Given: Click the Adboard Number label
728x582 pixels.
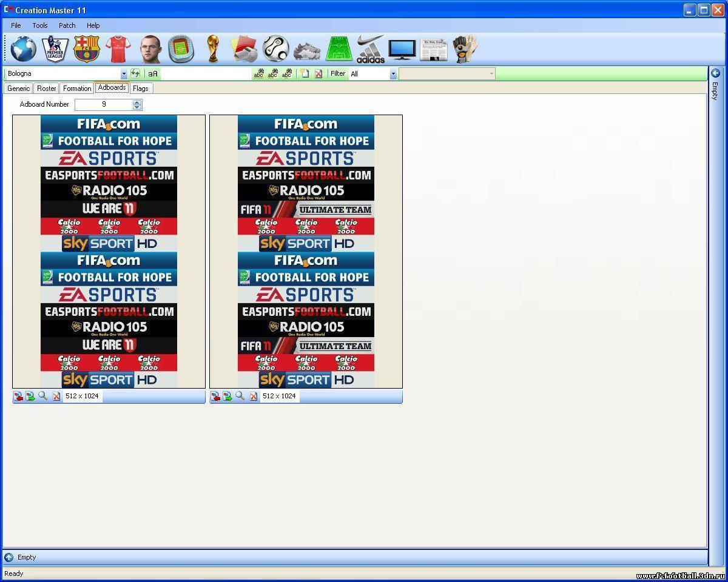Looking at the screenshot, I should [x=44, y=104].
